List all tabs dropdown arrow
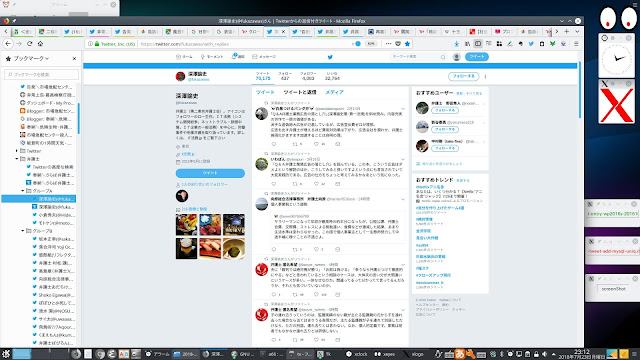The width and height of the screenshot is (640, 360). [x=577, y=31]
